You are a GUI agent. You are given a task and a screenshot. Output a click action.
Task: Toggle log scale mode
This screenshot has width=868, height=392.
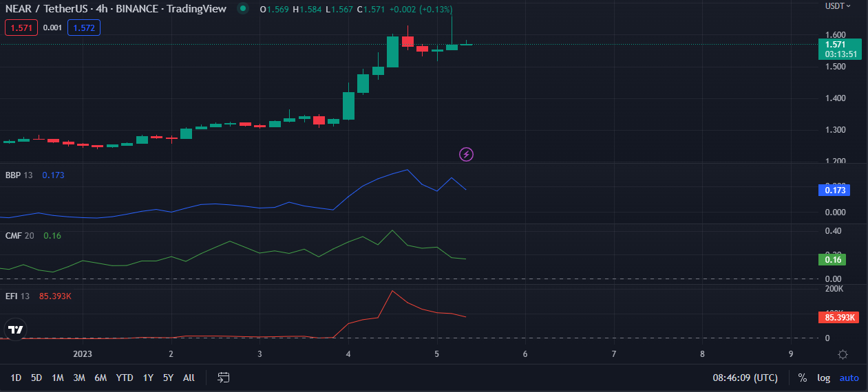pyautogui.click(x=823, y=378)
